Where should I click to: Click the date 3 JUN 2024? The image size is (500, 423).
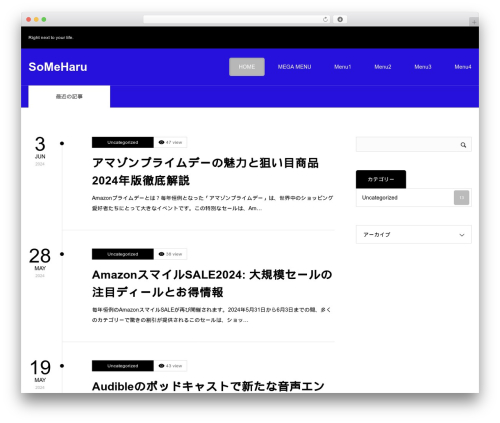coord(40,151)
